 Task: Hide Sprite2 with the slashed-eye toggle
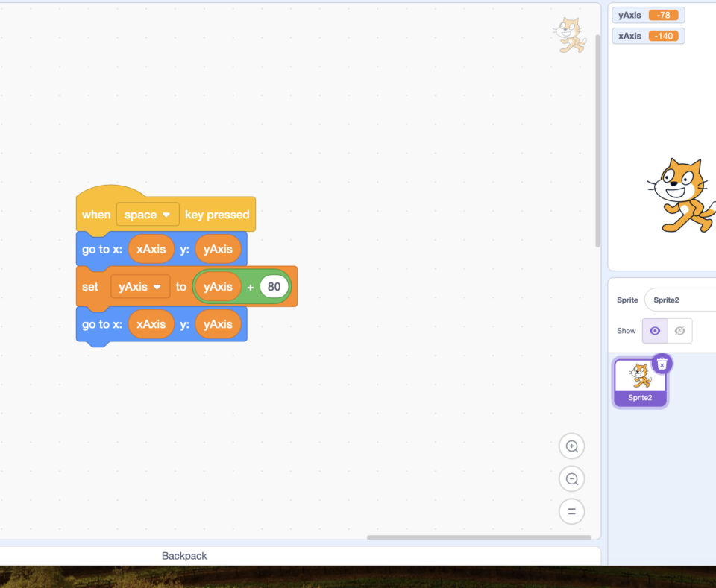(679, 330)
